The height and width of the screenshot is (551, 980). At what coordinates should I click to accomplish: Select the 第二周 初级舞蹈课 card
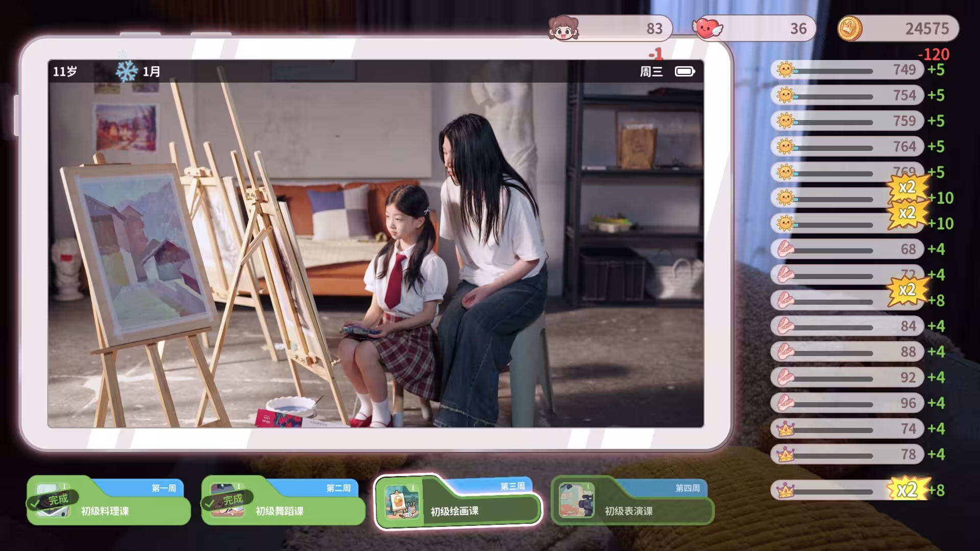tap(283, 501)
